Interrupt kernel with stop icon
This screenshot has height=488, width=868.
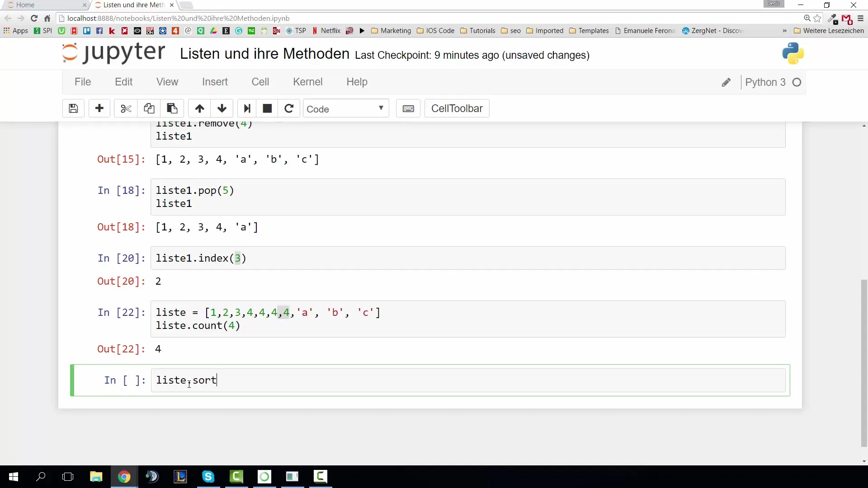tap(267, 108)
